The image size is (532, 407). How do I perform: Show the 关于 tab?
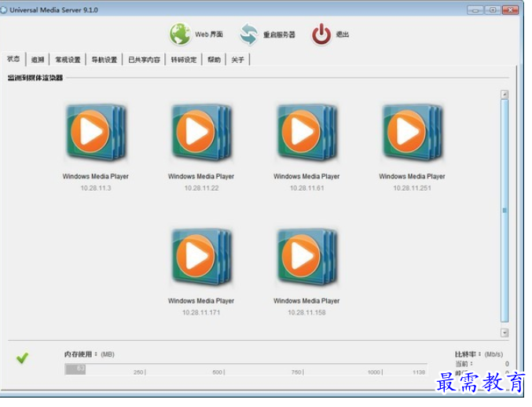[x=238, y=60]
